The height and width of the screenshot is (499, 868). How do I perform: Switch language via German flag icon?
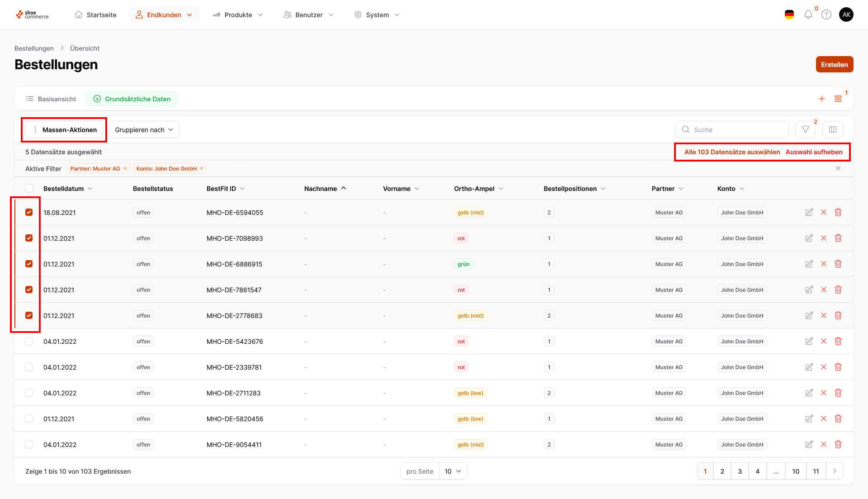tap(789, 15)
